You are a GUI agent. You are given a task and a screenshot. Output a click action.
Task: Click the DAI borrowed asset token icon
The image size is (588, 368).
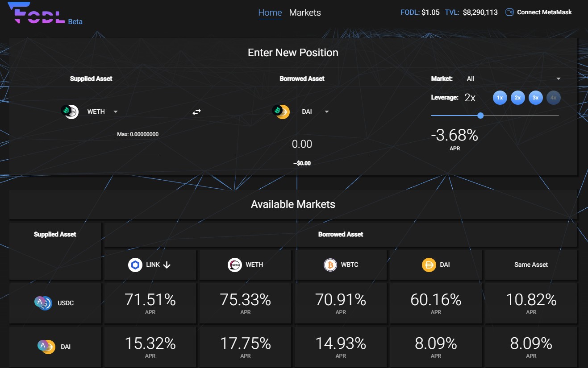pos(281,112)
